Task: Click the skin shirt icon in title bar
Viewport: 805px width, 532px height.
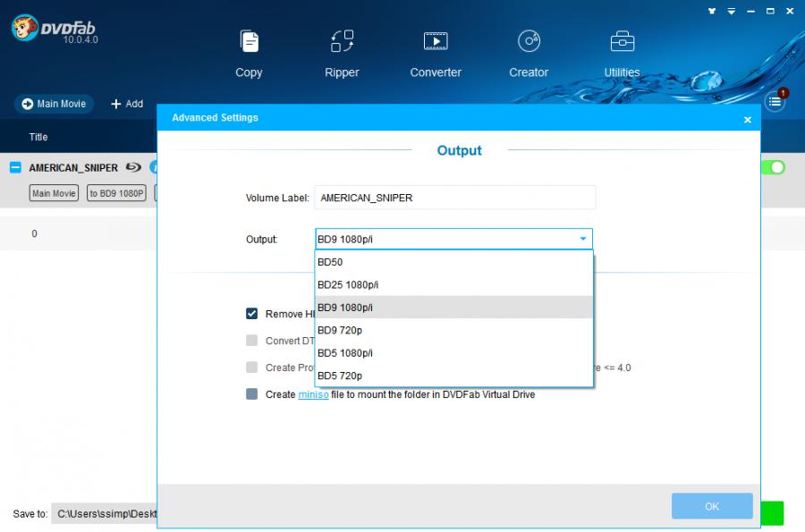Action: (712, 11)
